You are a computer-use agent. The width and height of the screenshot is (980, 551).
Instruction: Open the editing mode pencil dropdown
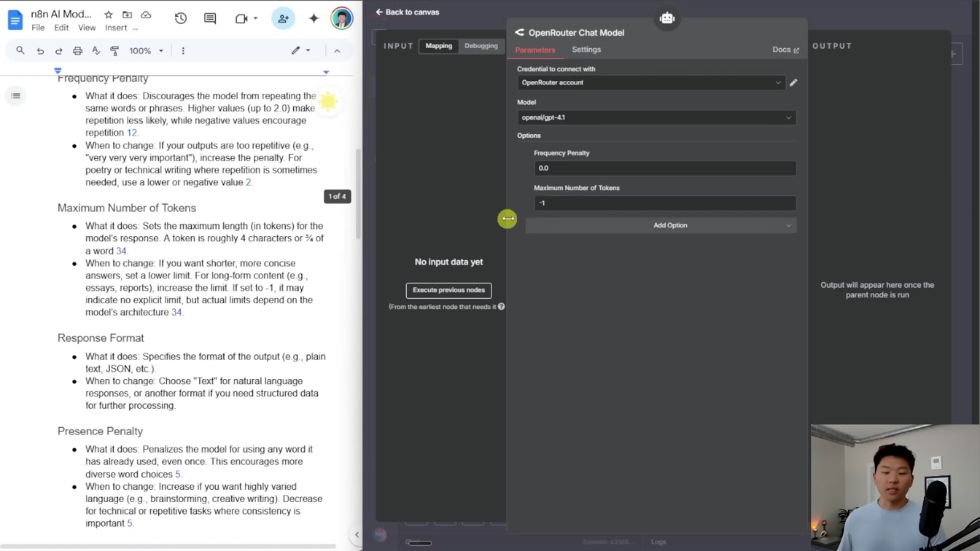point(301,51)
